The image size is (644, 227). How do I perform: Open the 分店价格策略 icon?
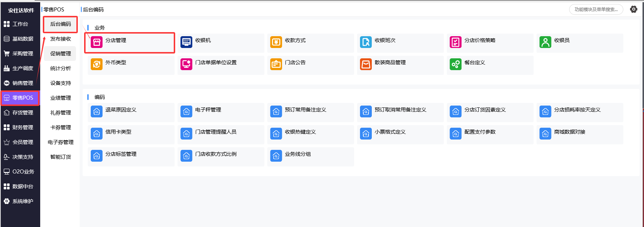tap(456, 42)
